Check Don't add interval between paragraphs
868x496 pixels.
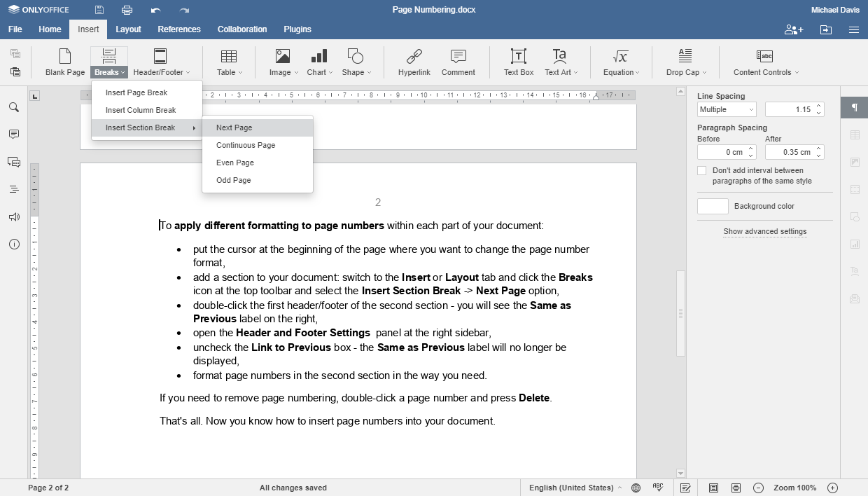coord(702,171)
